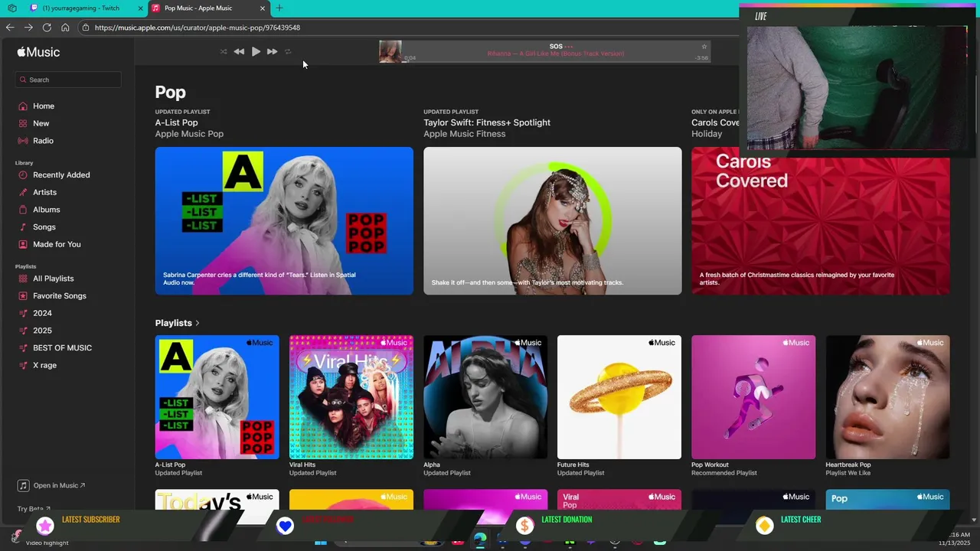Click the Playlists section heading
This screenshot has width=980, height=551.
pyautogui.click(x=173, y=323)
